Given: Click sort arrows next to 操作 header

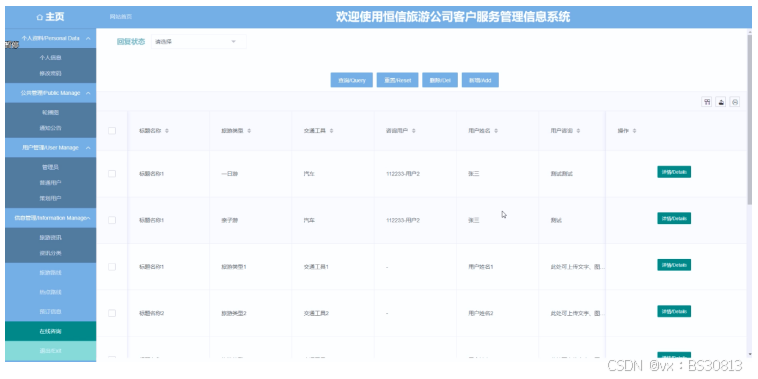Looking at the screenshot, I should 634,131.
